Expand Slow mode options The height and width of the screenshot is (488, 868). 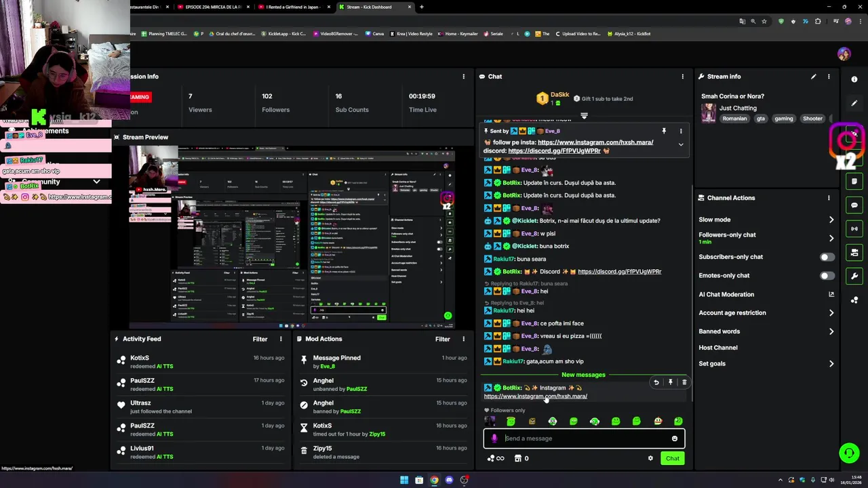[x=831, y=220]
